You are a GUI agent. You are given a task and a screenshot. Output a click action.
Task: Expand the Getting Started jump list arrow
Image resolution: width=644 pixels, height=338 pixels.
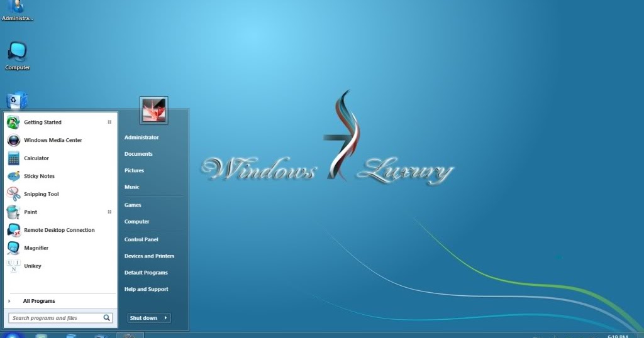109,123
